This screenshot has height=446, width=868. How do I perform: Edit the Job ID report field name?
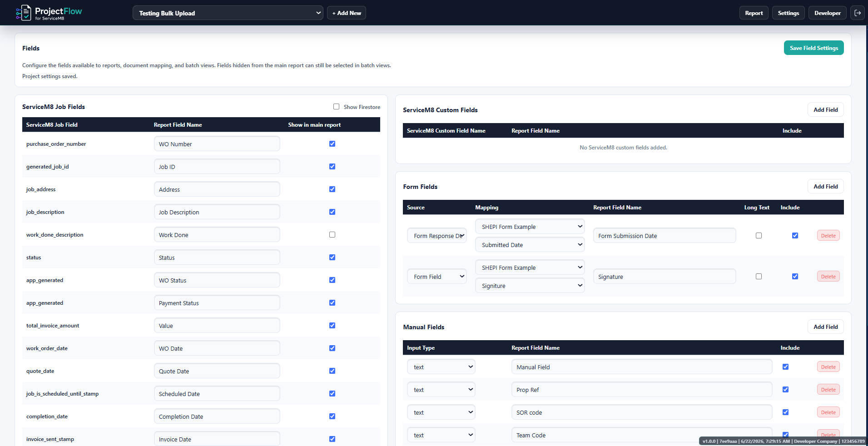217,167
